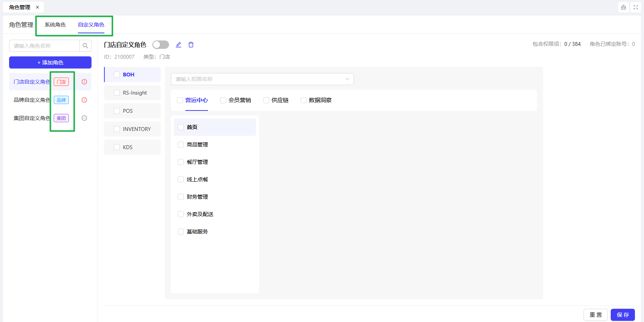Screen dimensions: 644x322
Task: Check the 线上点餐 checkbox
Action: click(x=181, y=179)
